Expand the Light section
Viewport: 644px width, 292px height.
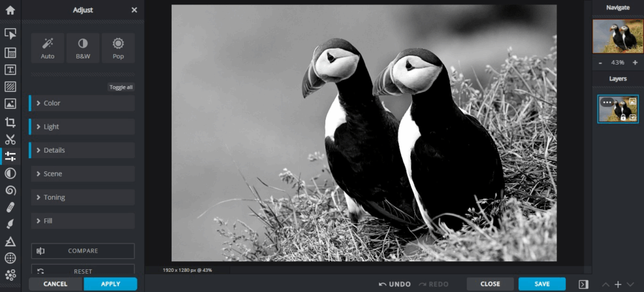pyautogui.click(x=82, y=127)
